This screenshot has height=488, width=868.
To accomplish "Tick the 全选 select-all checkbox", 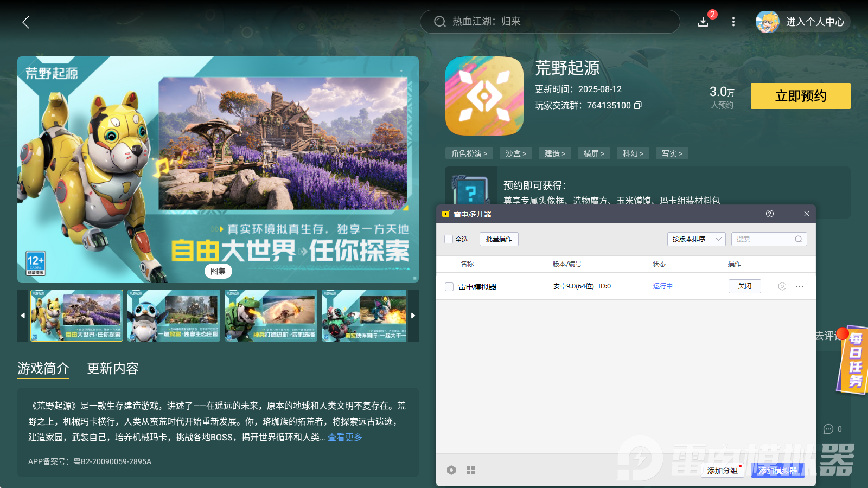I will pos(449,239).
